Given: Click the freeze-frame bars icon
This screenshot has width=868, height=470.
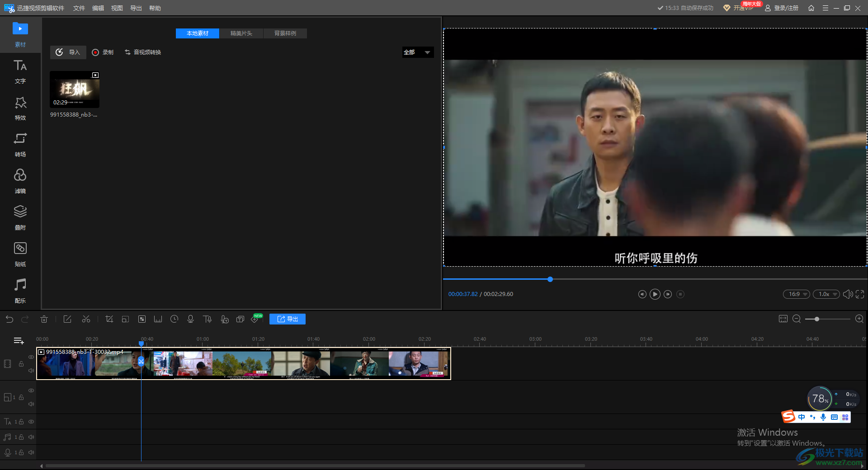Looking at the screenshot, I should [158, 319].
